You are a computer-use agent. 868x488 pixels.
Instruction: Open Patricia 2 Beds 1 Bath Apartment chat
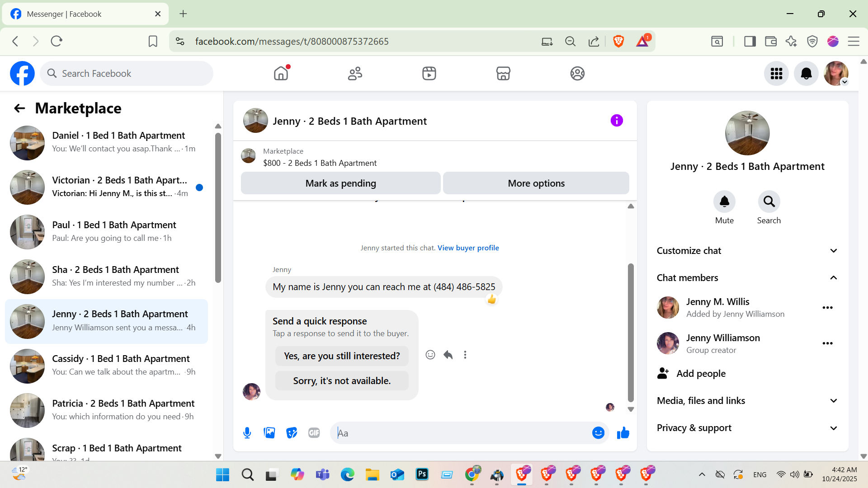[x=107, y=411]
